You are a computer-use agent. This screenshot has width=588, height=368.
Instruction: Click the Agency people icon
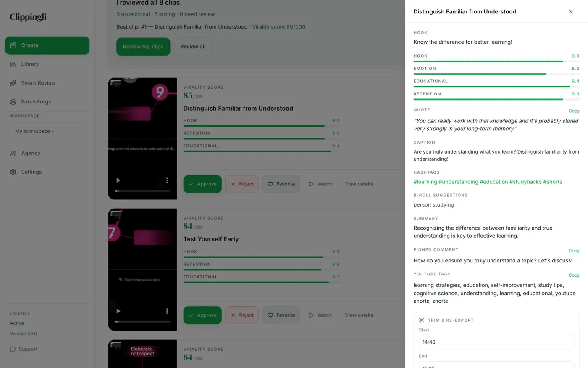(x=13, y=154)
